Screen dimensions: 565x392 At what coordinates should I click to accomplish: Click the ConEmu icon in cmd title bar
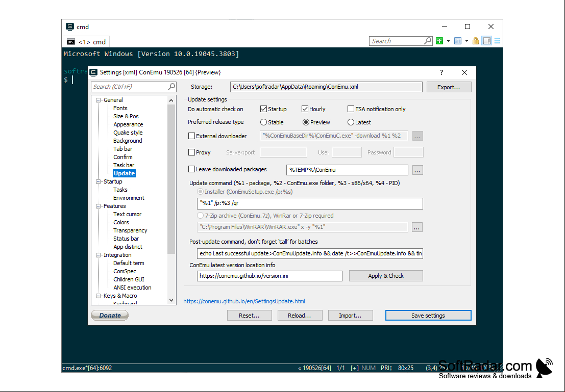70,27
